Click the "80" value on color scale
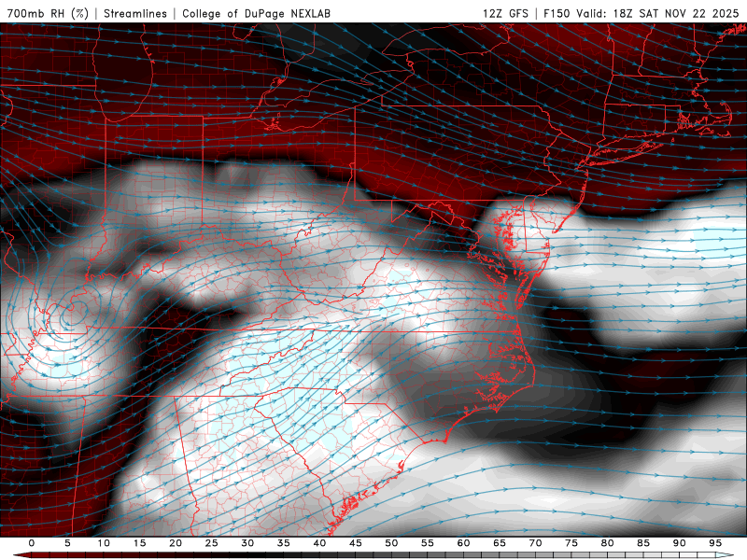This screenshot has width=747, height=560. coord(607,543)
